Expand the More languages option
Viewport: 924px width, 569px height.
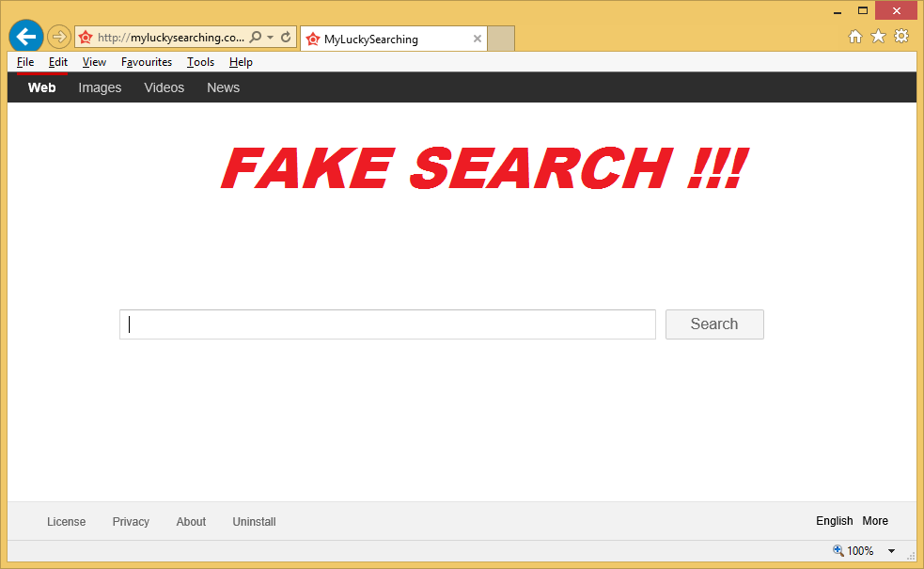[x=874, y=521]
